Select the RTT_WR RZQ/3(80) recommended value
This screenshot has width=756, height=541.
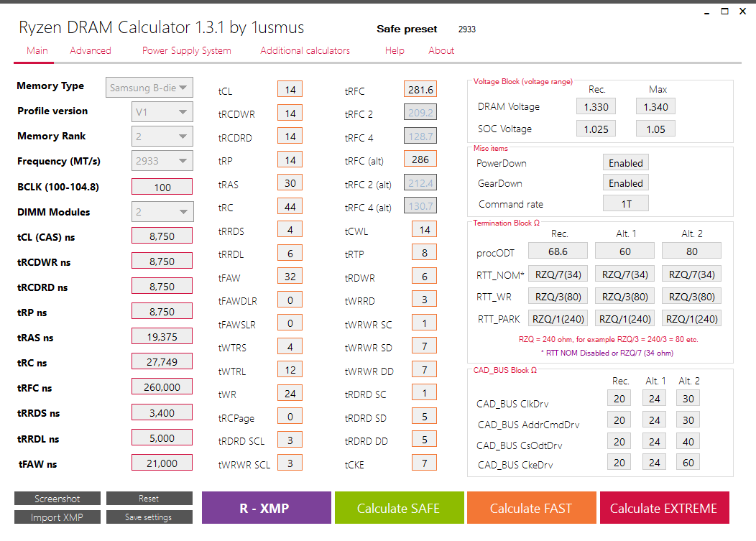coord(559,295)
